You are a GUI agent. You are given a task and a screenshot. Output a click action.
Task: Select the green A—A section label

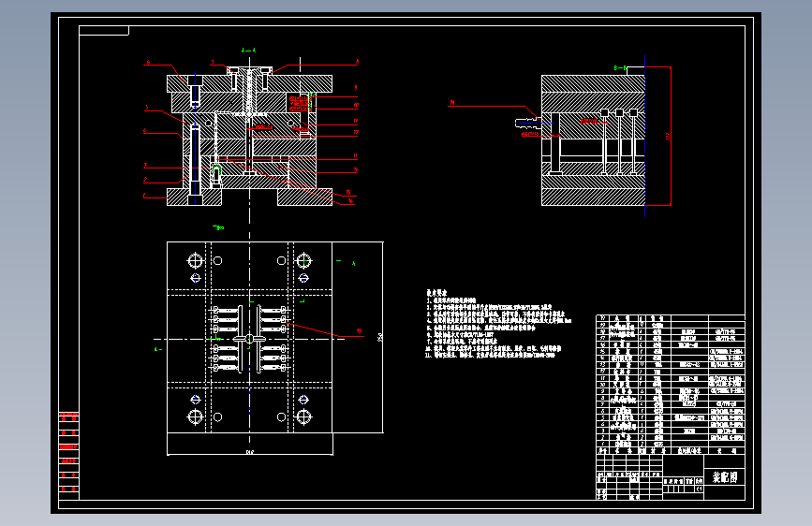[x=248, y=51]
